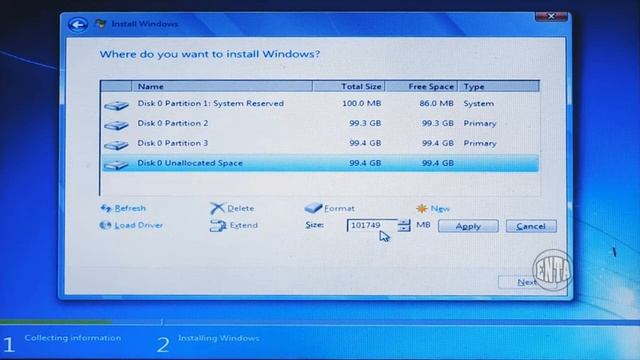
Task: Select the Disk 0 Unallocated Space row
Action: pos(320,163)
